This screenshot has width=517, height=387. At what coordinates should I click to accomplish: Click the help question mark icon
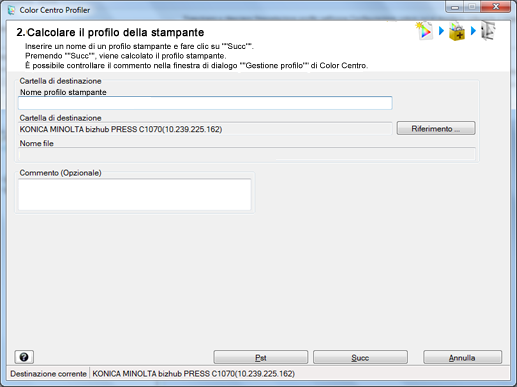[24, 357]
